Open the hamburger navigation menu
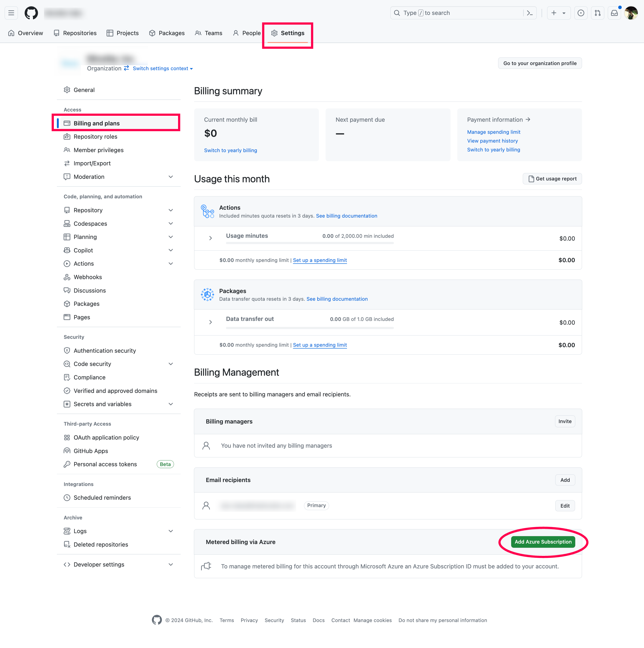Screen dimensions: 644x648 point(11,13)
